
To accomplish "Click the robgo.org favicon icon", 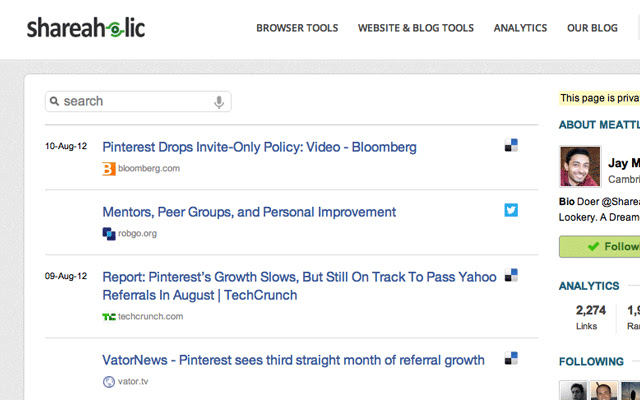I will pos(109,234).
